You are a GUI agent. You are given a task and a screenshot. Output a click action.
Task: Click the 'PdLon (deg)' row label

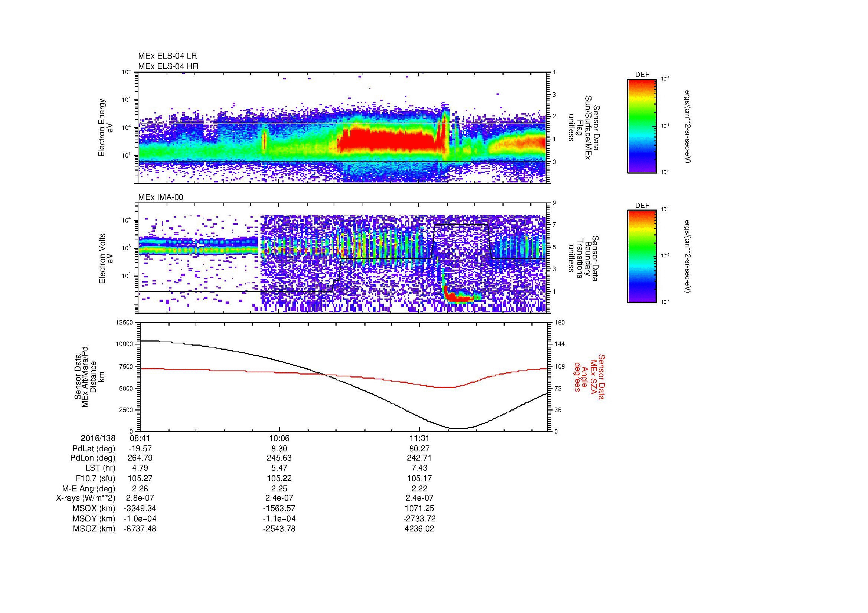(94, 458)
